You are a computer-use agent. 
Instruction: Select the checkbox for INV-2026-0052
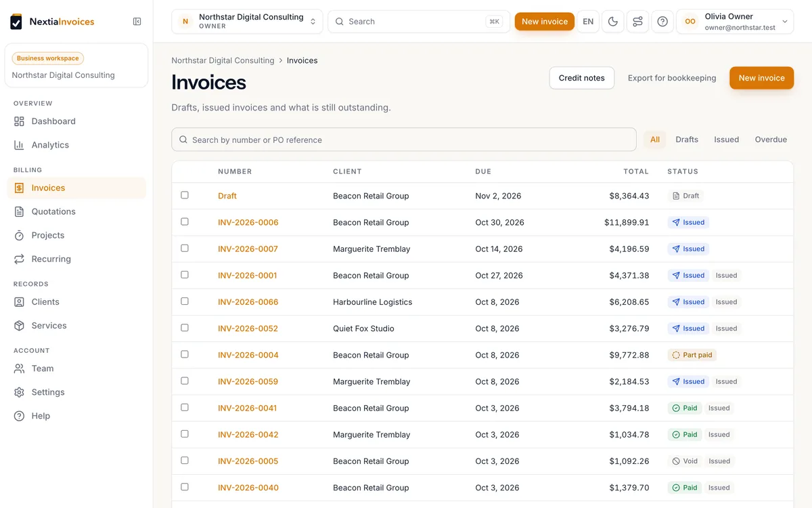[x=185, y=328]
